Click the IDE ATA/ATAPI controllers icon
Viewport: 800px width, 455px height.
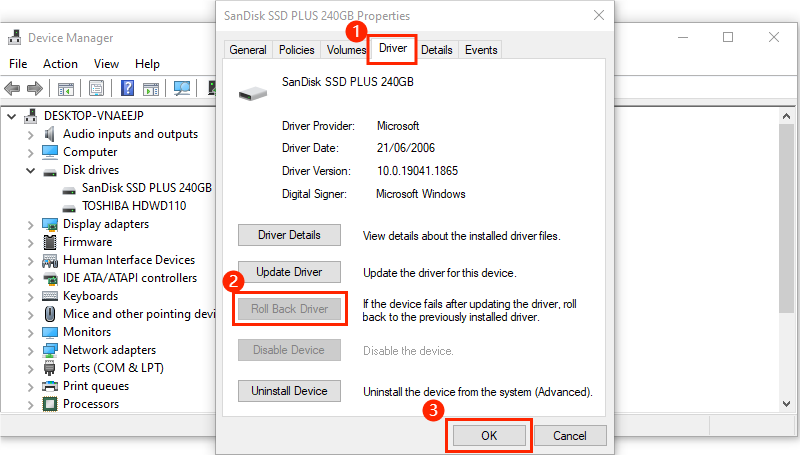click(x=50, y=279)
